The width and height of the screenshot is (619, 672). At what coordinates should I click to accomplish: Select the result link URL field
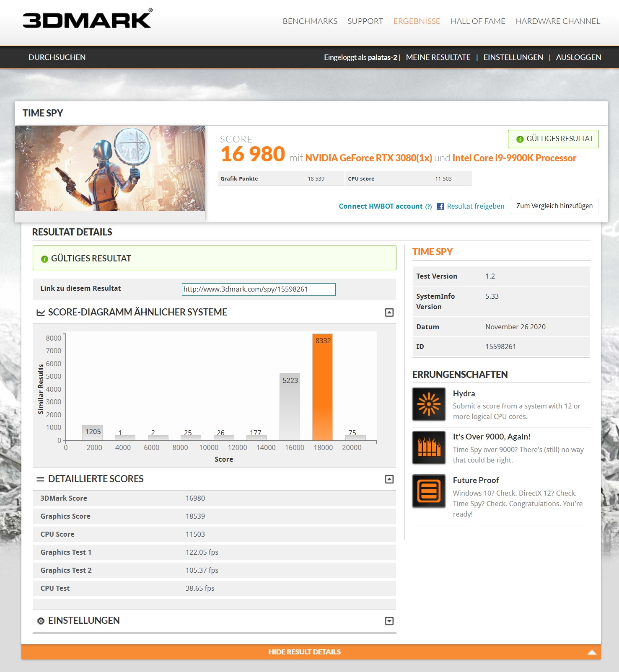pos(259,289)
